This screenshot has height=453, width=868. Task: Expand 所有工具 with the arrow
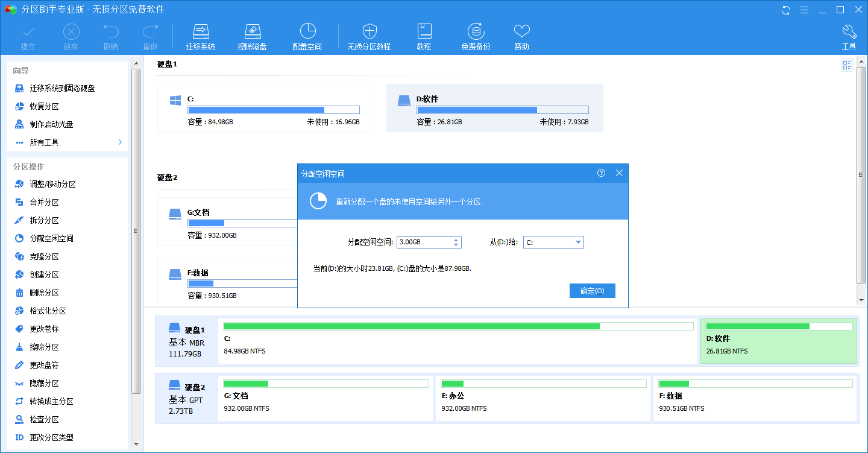tap(120, 142)
